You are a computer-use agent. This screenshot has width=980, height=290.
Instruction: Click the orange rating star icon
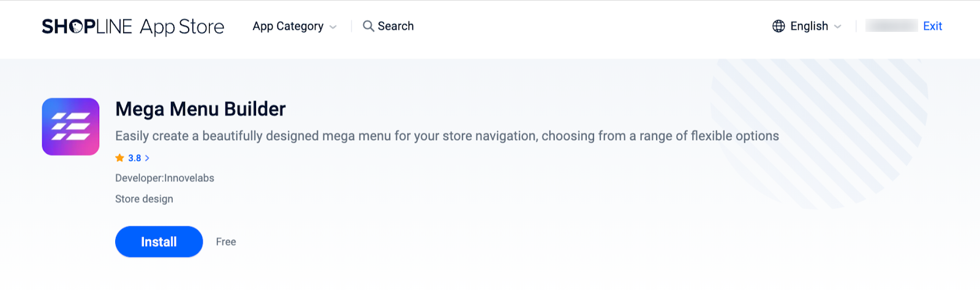119,158
